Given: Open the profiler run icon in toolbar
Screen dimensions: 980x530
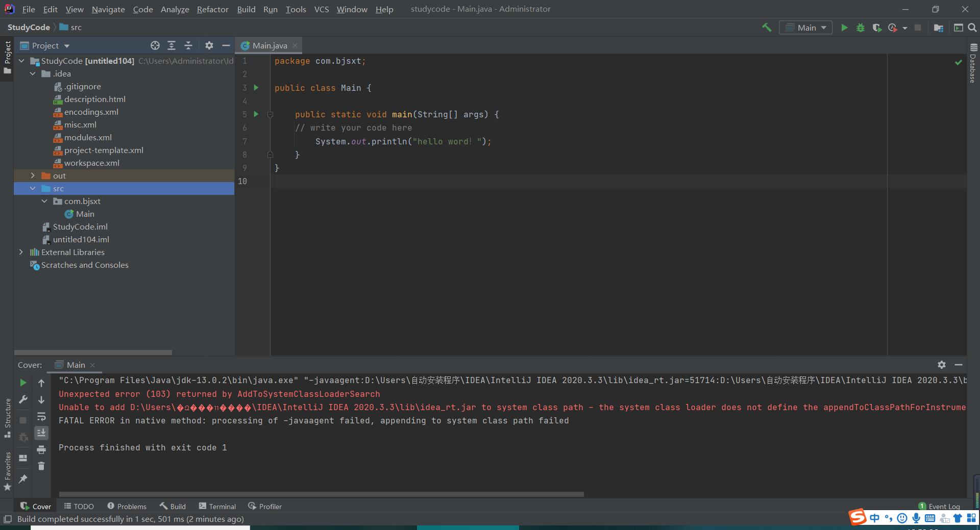Looking at the screenshot, I should click(x=893, y=28).
